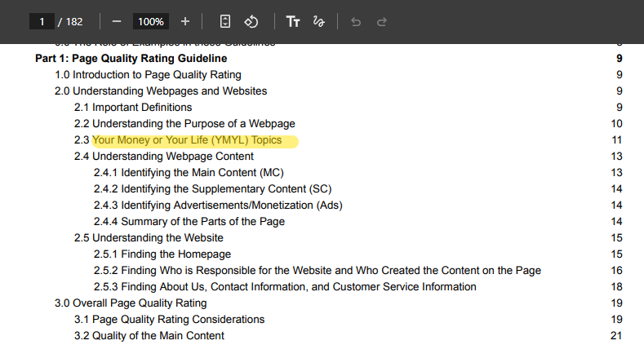
Task: Go to 2.2 Understanding the Purpose of a Webpage
Action: coord(184,123)
